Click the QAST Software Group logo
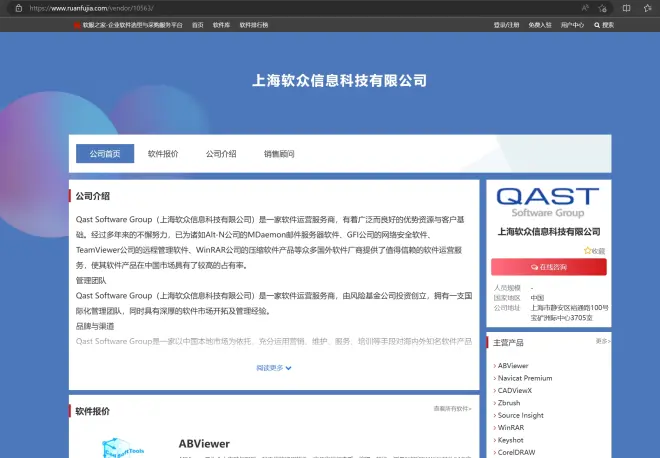Image resolution: width=660 pixels, height=458 pixels. pyautogui.click(x=548, y=200)
